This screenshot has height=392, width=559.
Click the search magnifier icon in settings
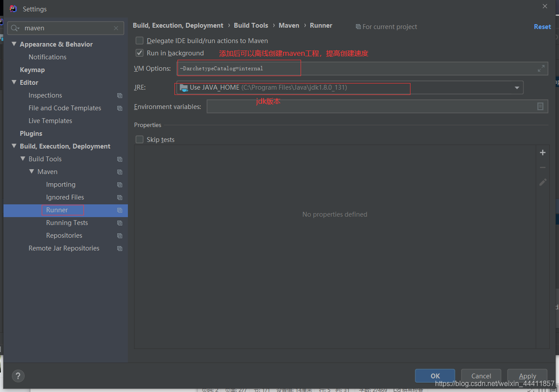coord(15,28)
